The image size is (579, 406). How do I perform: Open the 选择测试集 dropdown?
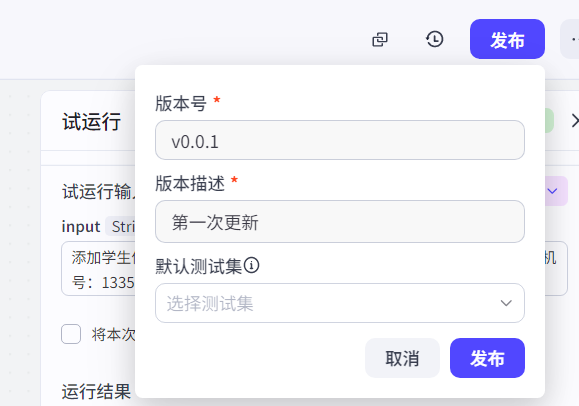point(340,303)
